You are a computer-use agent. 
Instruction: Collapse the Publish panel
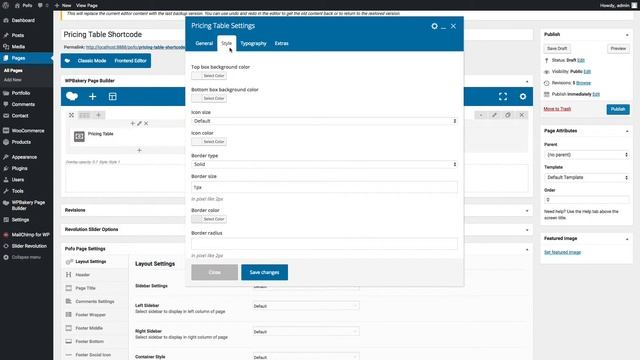[x=627, y=35]
